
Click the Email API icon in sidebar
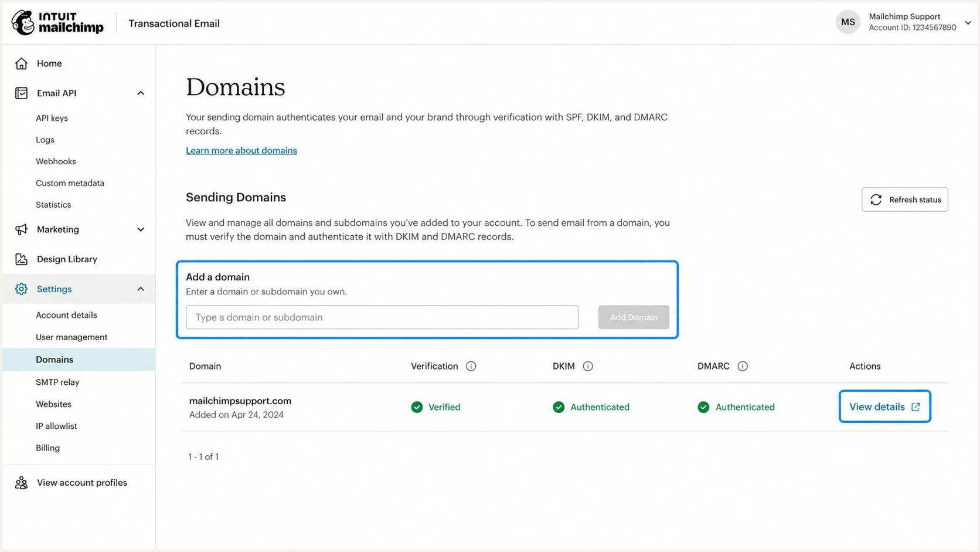pos(22,93)
